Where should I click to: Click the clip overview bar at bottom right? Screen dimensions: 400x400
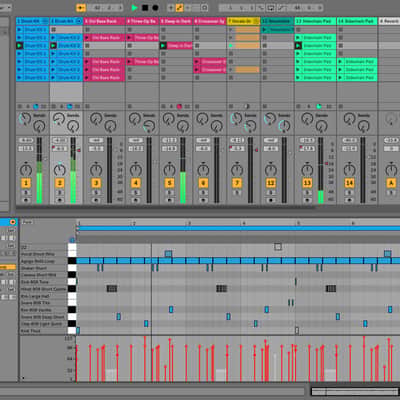[x=355, y=391]
